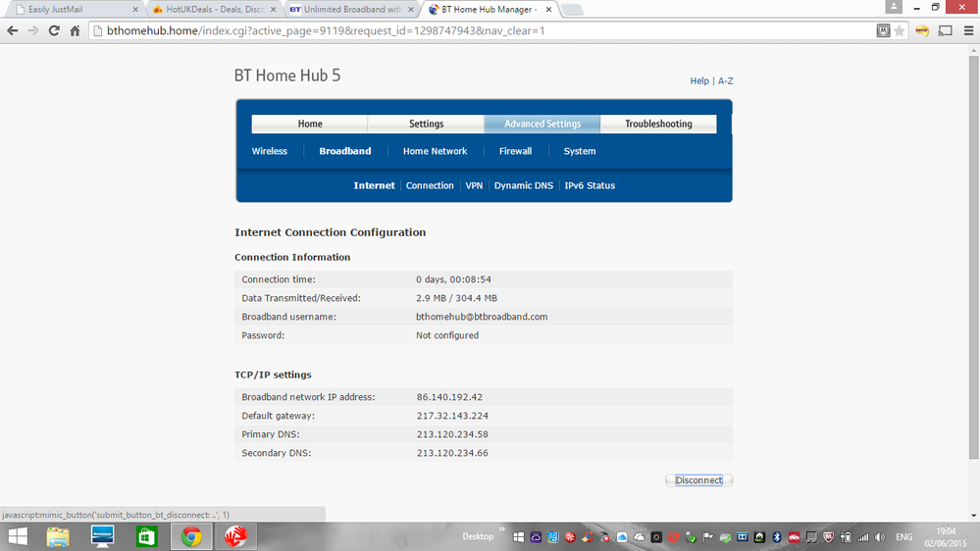Viewport: 980px width, 551px height.
Task: Click the blue iCloud tray icon
Action: pyautogui.click(x=622, y=537)
